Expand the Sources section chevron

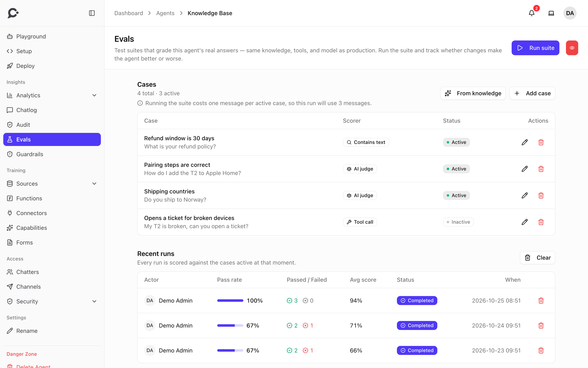point(94,184)
